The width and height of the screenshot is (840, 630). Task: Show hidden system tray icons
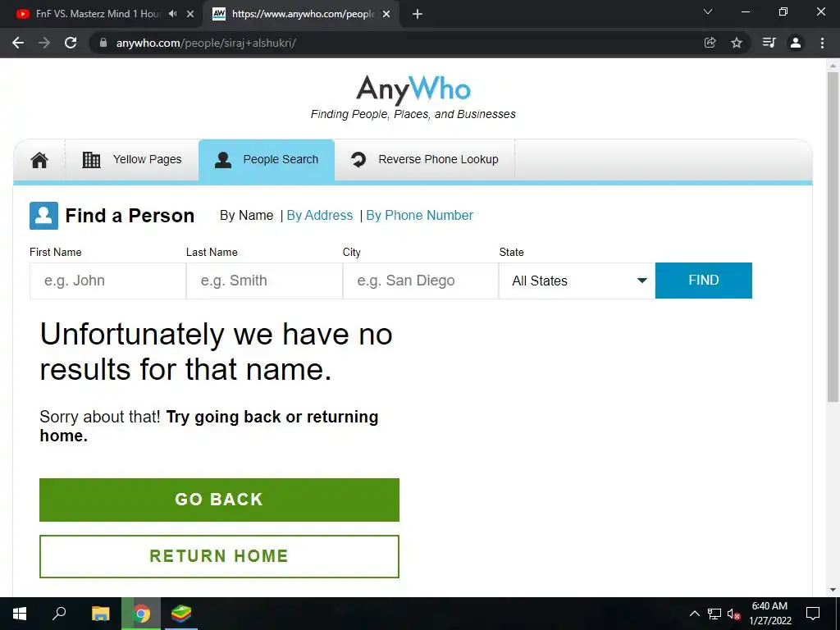694,614
